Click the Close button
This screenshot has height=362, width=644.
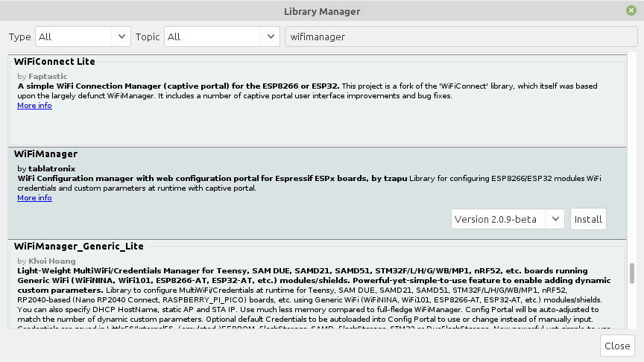click(x=617, y=346)
